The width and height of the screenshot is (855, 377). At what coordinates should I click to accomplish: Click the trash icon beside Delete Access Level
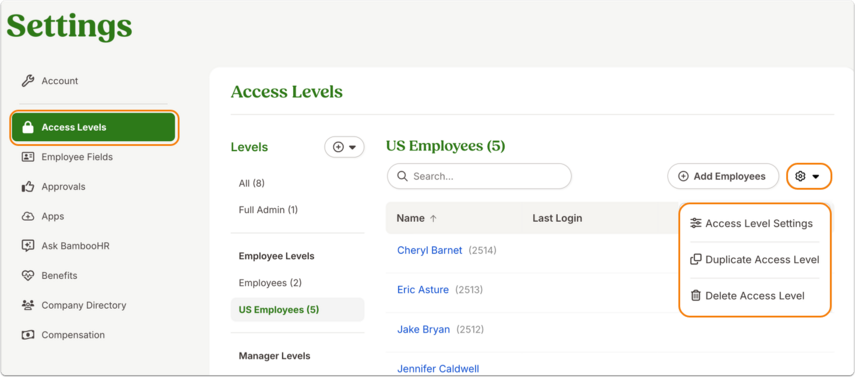[695, 296]
